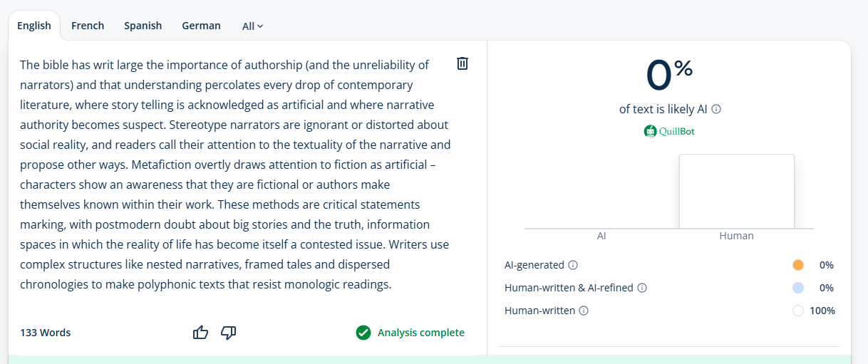Click the info icon next to Human-written
This screenshot has height=364, width=868.
point(584,311)
